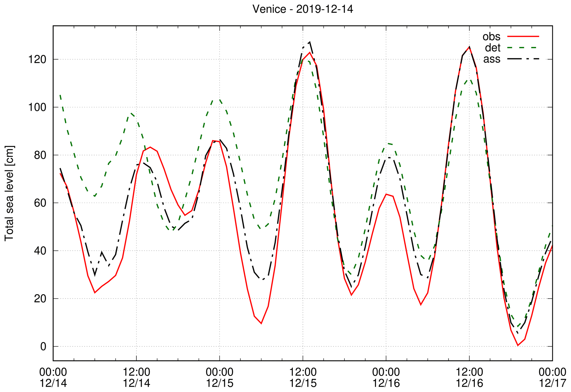
Task: Click the 'obs' legend label
Action: coord(491,36)
